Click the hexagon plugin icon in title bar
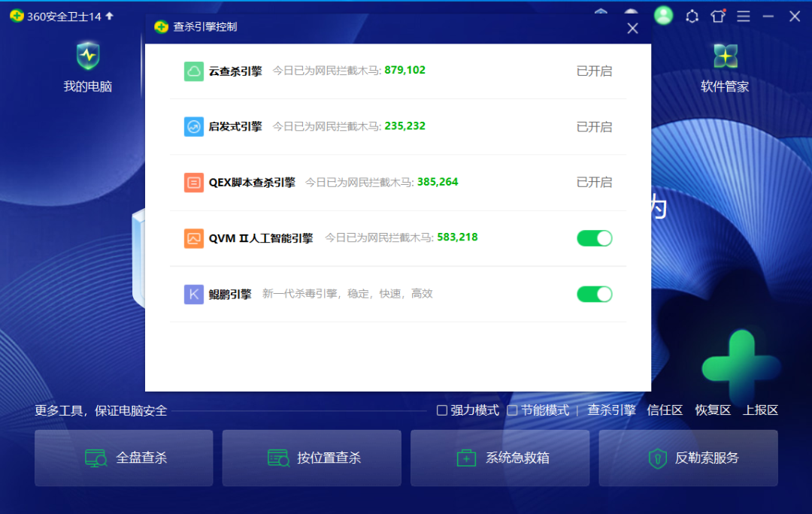 [692, 17]
